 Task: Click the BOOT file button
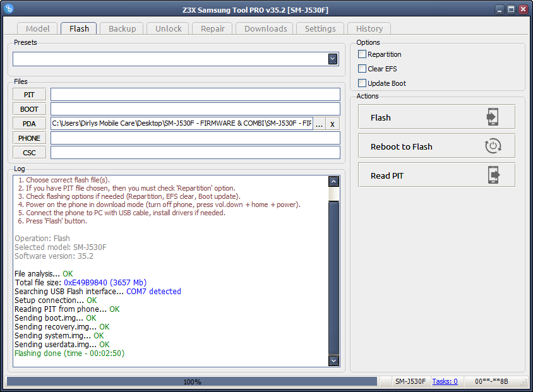tap(29, 109)
